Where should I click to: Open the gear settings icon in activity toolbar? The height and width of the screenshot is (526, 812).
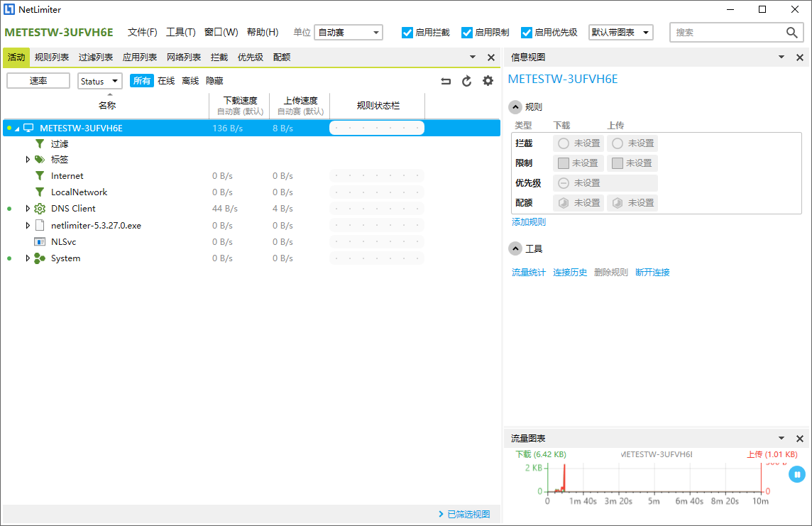[x=488, y=81]
